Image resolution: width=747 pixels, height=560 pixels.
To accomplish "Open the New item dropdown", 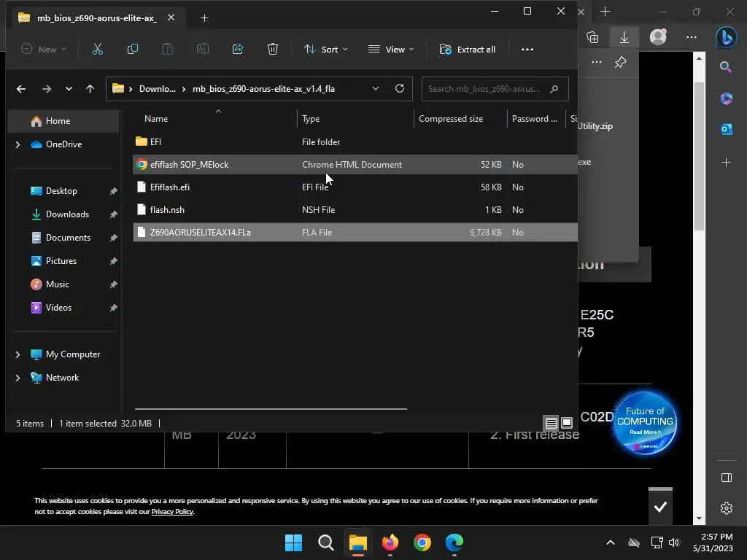I will click(43, 49).
